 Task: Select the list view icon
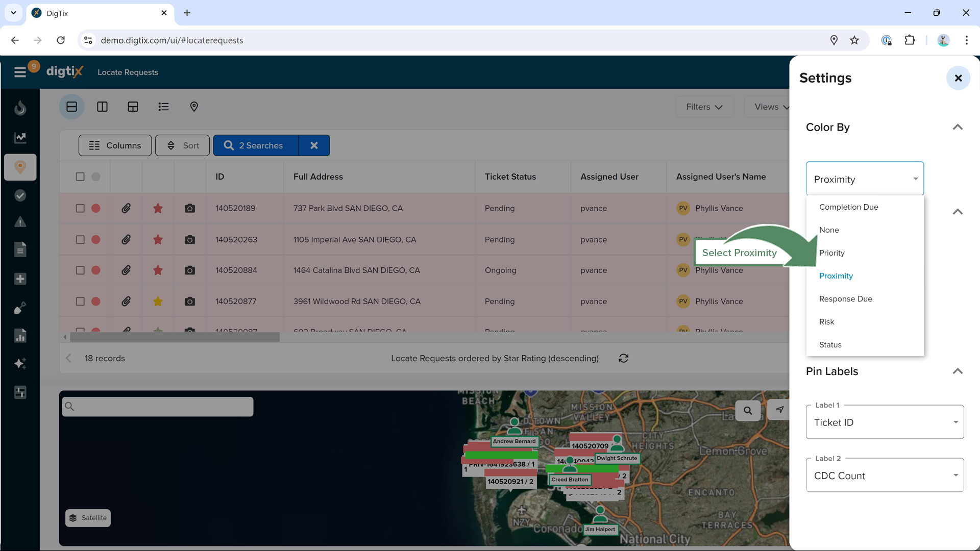coord(163,107)
